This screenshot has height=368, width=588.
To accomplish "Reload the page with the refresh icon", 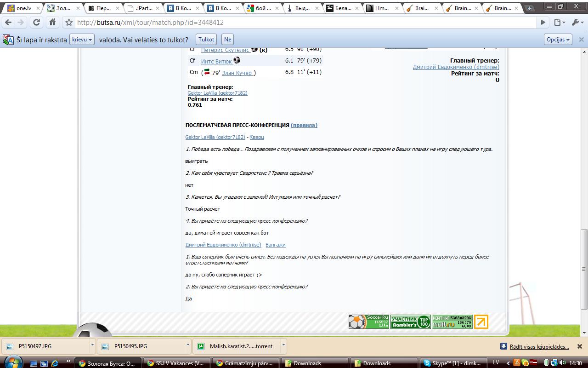I will click(x=37, y=22).
